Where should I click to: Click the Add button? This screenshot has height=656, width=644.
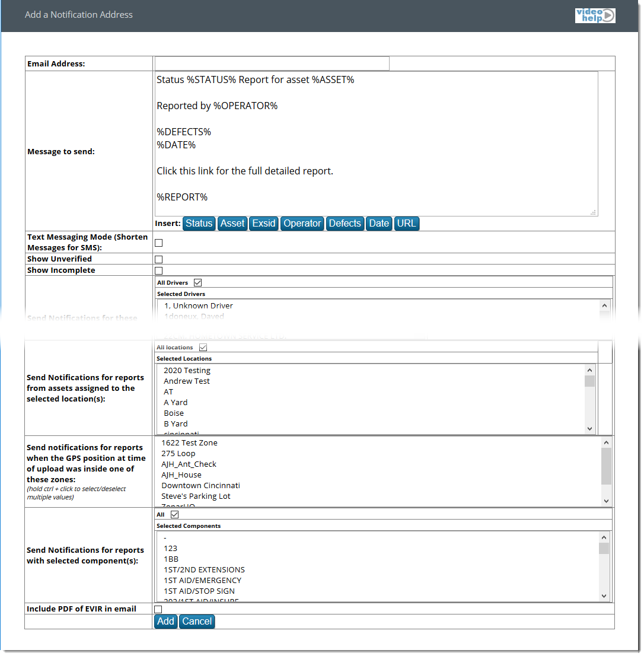tap(165, 622)
